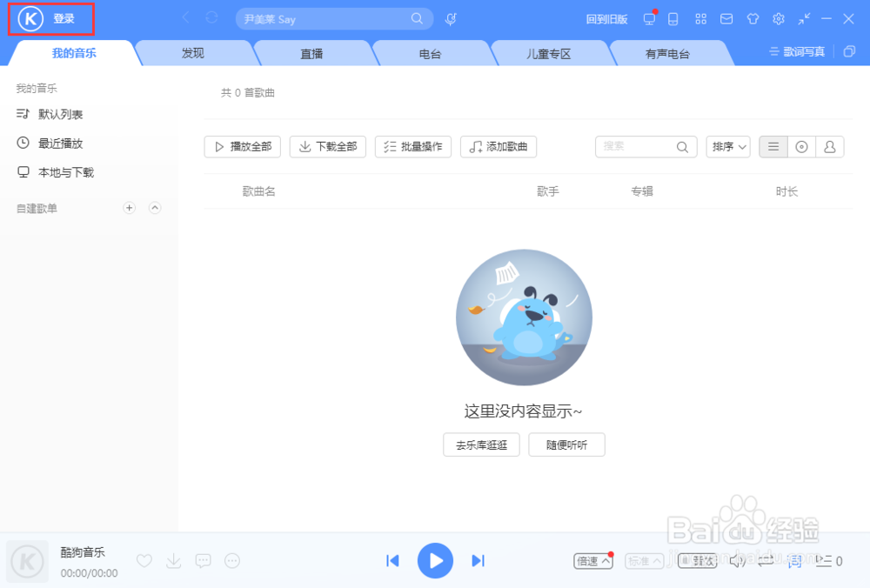Screen dimensions: 870x588
Task: Open the 标准 quality dropdown
Action: tap(644, 561)
